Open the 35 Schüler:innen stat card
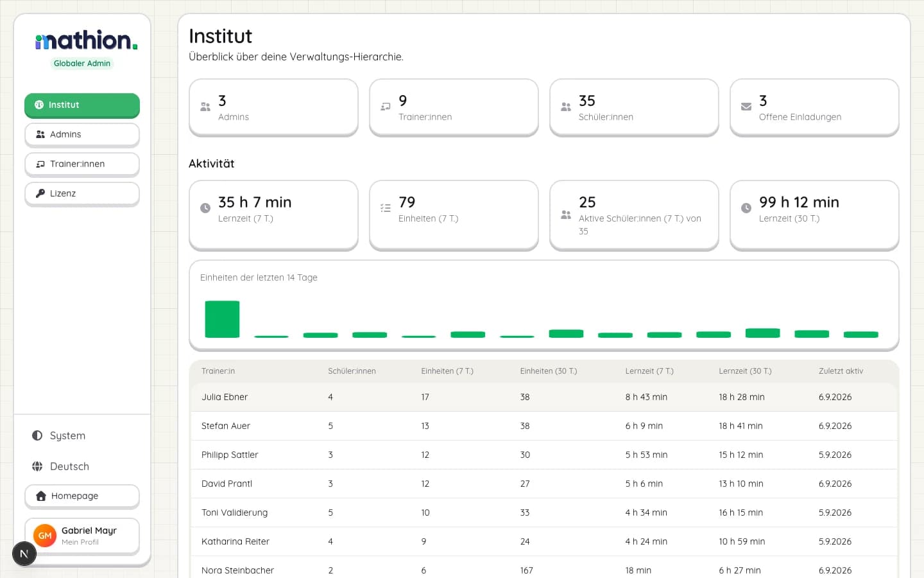Screen dimensions: 924x578 [634, 107]
